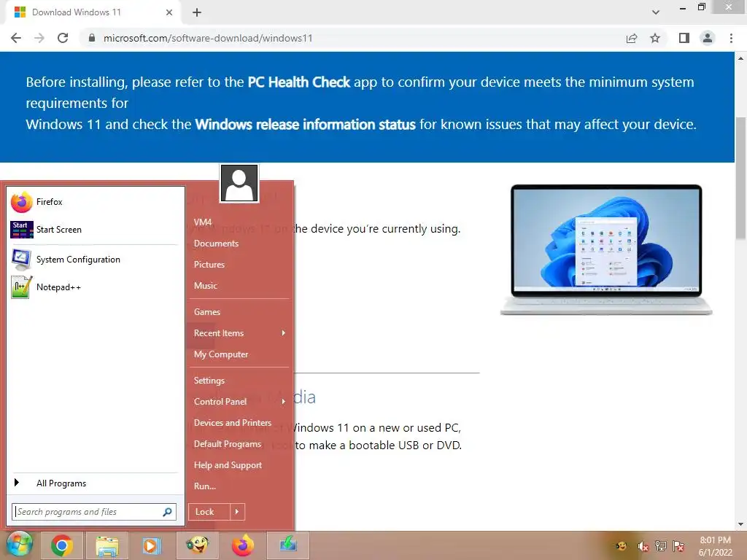Image resolution: width=747 pixels, height=560 pixels.
Task: Open File Explorer folder icon on taskbar
Action: [107, 545]
